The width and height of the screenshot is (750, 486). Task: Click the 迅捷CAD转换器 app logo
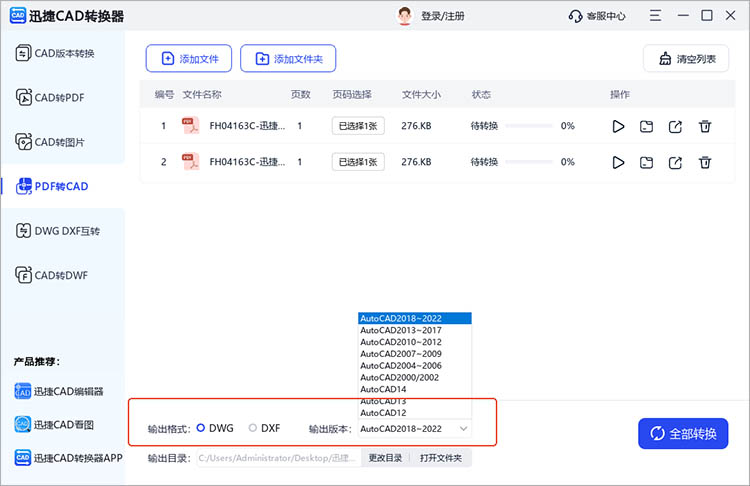coord(18,16)
